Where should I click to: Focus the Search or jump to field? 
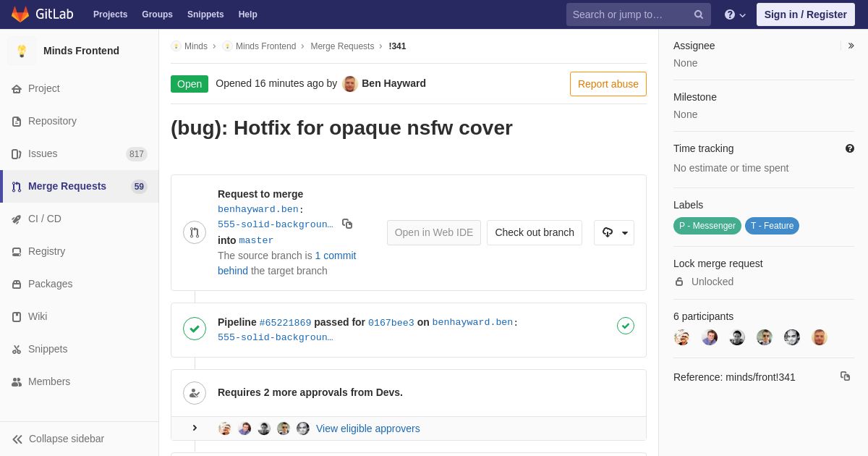(x=638, y=14)
